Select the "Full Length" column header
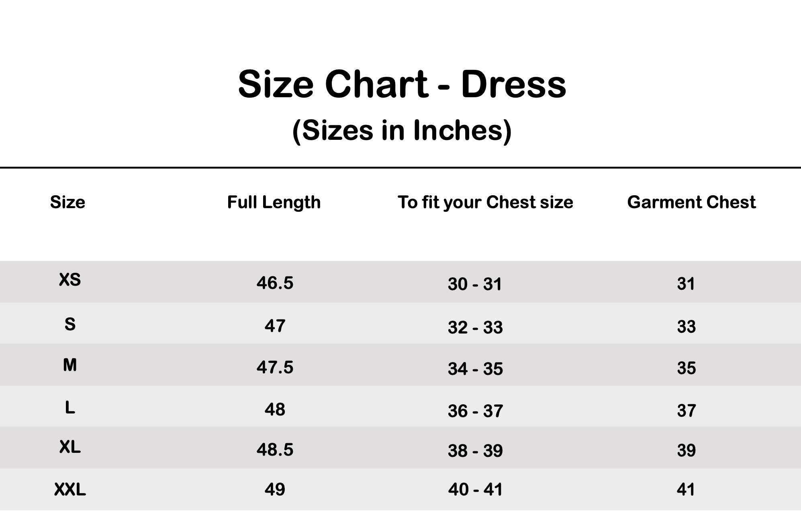The image size is (801, 532). point(274,202)
